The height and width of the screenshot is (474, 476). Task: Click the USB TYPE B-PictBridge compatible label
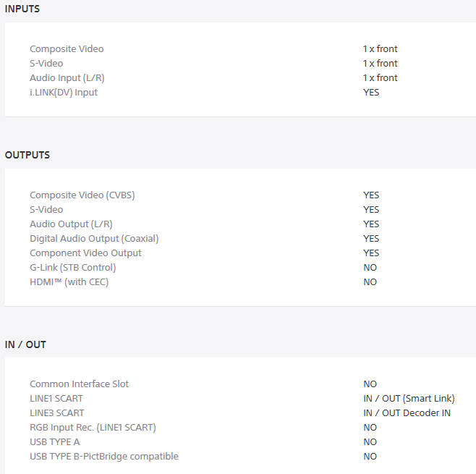[104, 457]
